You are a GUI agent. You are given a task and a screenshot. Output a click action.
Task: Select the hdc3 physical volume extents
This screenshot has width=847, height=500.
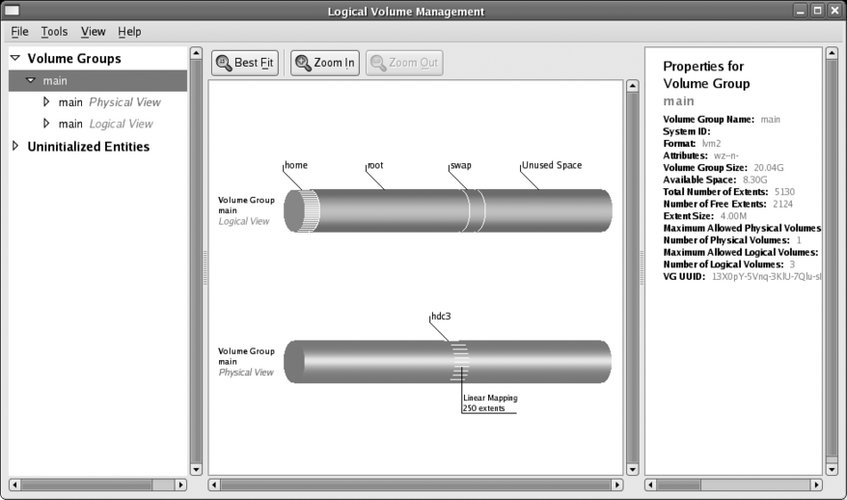(458, 361)
